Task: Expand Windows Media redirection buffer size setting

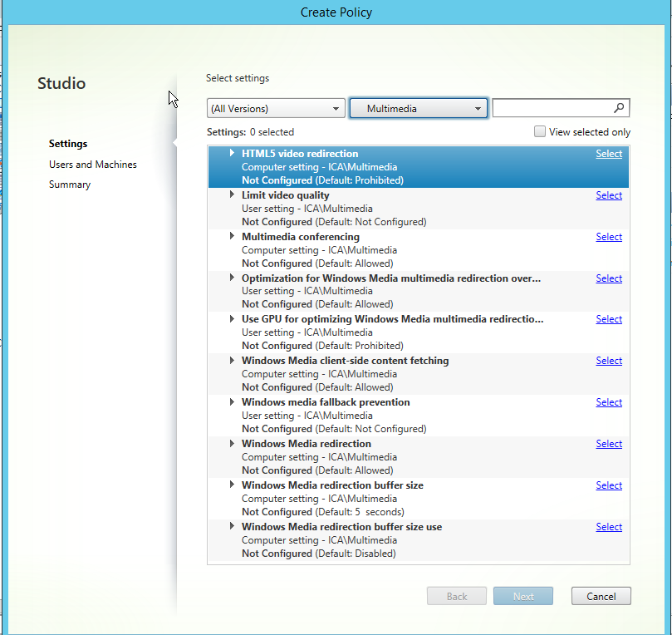Action: [x=232, y=485]
